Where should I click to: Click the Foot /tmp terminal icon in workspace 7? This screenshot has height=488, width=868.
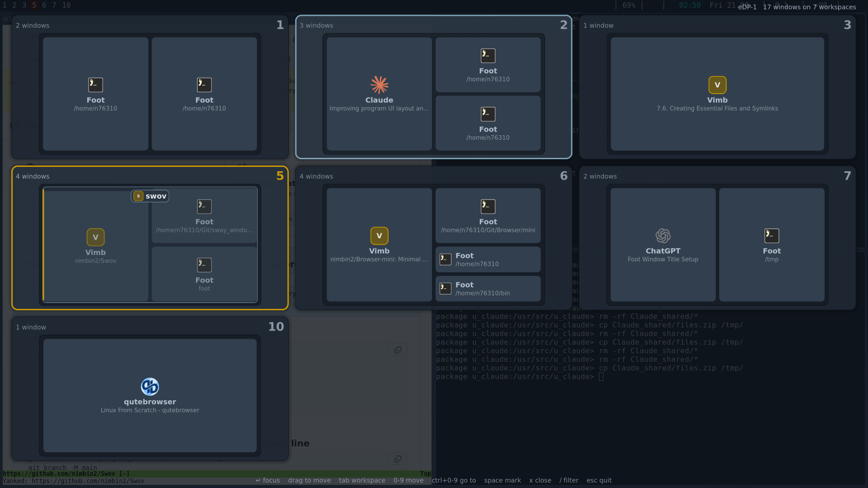coord(772,236)
